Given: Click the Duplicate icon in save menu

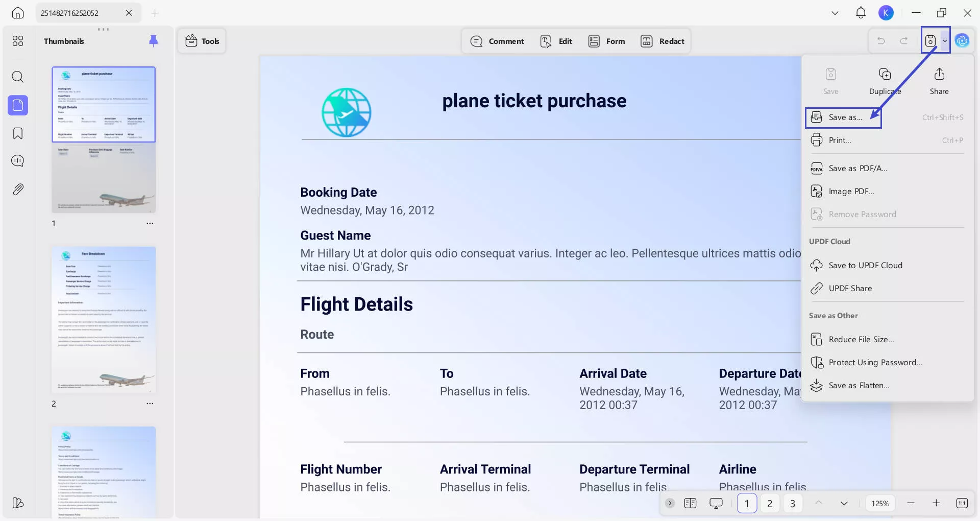Looking at the screenshot, I should pyautogui.click(x=885, y=75).
